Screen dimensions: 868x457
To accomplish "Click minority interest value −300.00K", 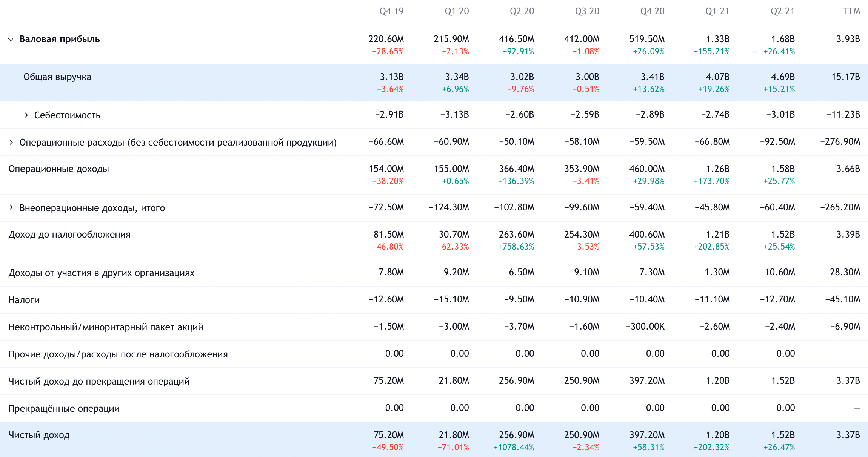I will tap(645, 327).
